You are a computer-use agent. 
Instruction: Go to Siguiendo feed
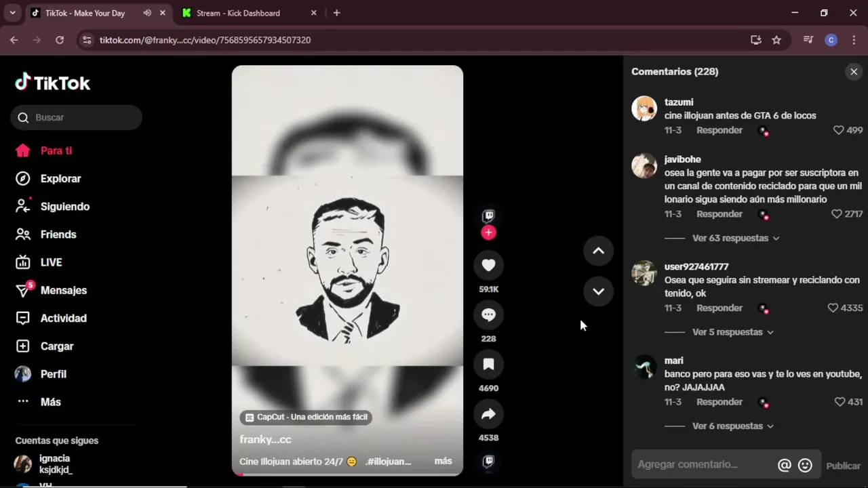pyautogui.click(x=64, y=207)
